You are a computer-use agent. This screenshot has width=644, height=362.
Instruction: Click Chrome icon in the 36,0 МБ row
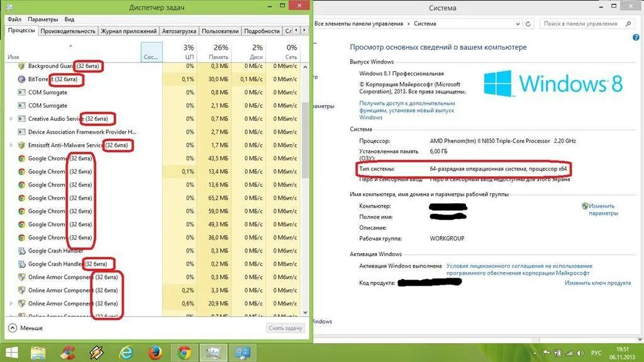(22, 237)
